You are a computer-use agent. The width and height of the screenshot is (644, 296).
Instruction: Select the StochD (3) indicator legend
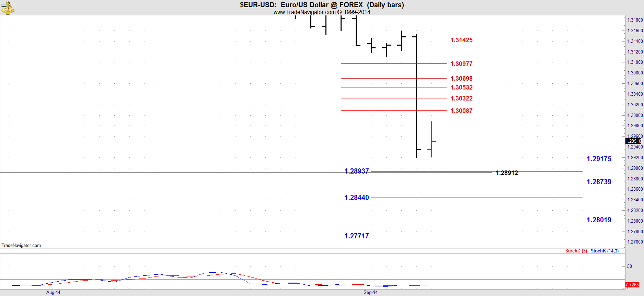[x=576, y=251]
